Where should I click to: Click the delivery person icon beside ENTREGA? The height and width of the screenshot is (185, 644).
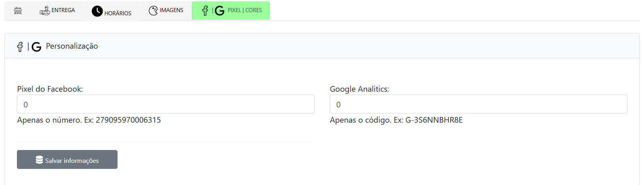pos(45,11)
